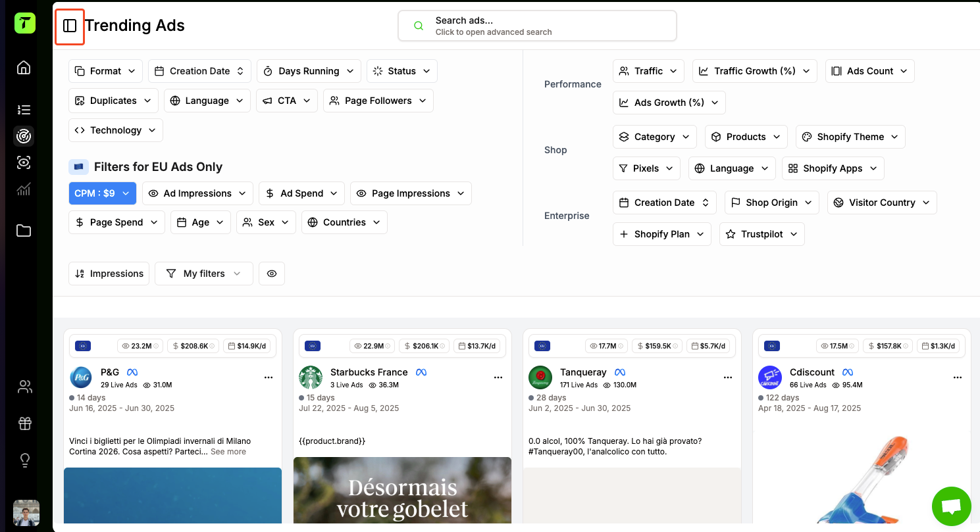Click See more on P&G ad text
Screen dimensions: 980x532
228,452
